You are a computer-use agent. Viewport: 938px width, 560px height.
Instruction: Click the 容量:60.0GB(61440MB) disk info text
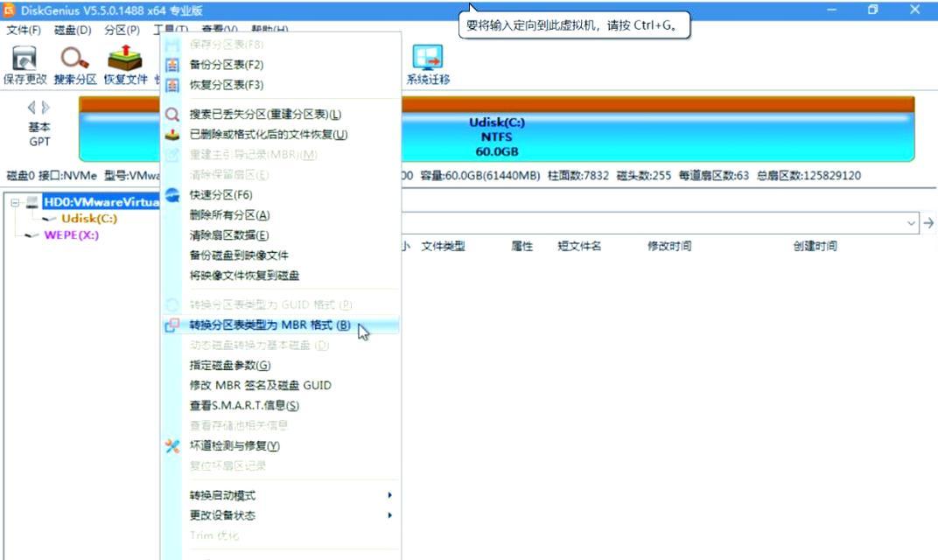point(480,176)
